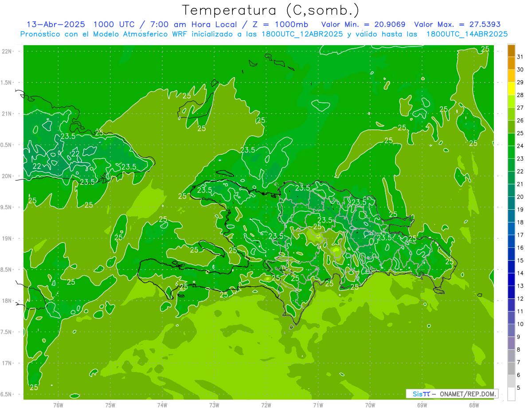Click the colorbar scale value 10

point(520,324)
